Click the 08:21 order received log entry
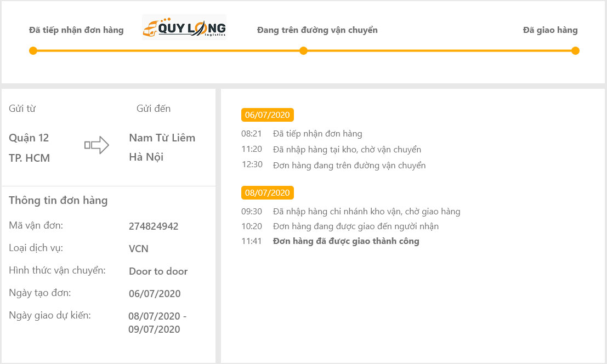Screen dimensions: 607x364 pyautogui.click(x=302, y=133)
